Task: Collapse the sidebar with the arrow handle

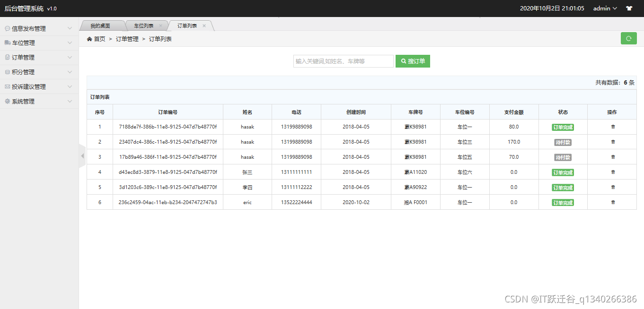Action: tap(82, 155)
